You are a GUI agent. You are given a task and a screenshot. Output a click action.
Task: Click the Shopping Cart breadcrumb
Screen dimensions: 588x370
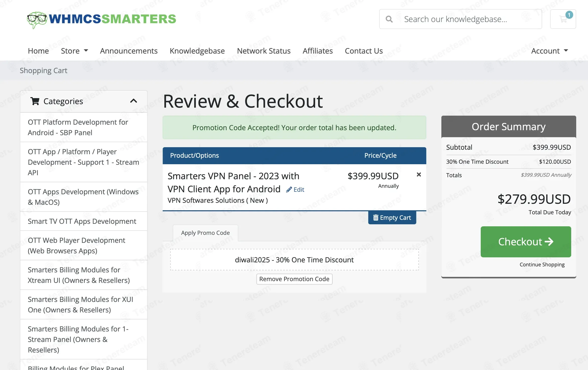44,71
